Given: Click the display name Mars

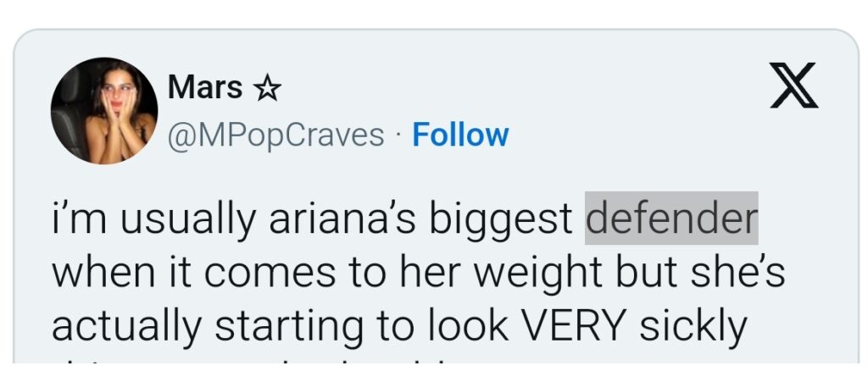Looking at the screenshot, I should point(206,86).
